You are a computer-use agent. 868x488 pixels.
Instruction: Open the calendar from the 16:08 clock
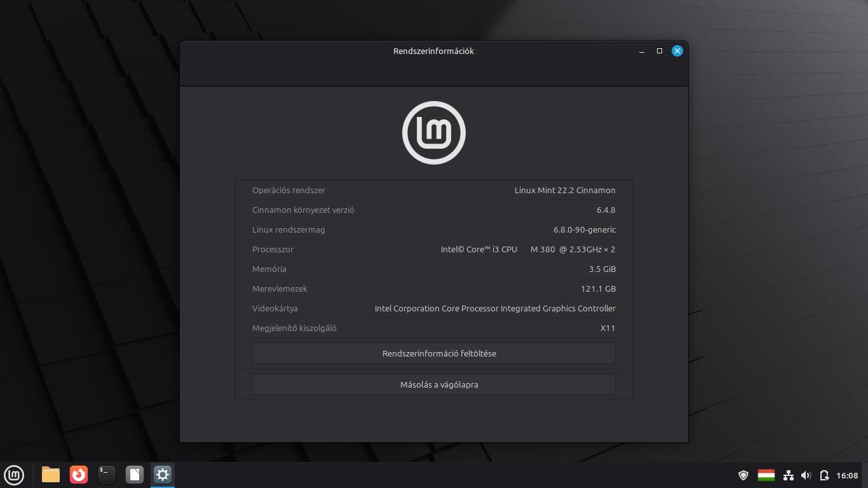click(x=847, y=475)
